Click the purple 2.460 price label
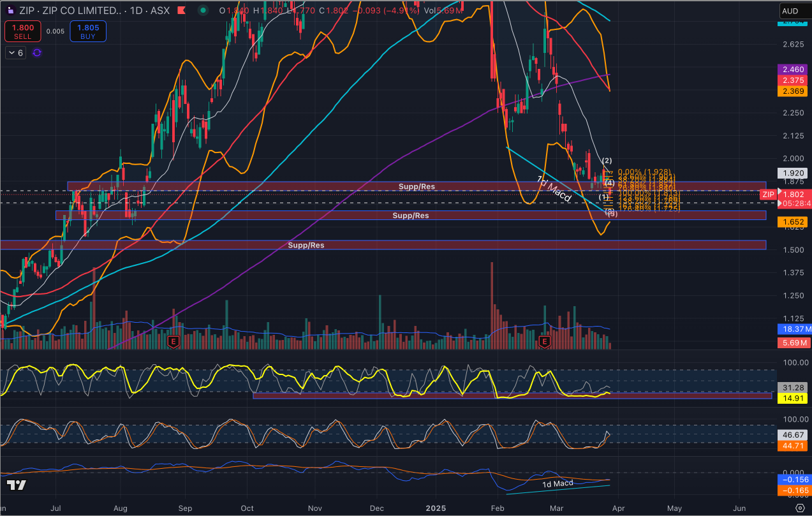This screenshot has width=812, height=516. coord(793,69)
